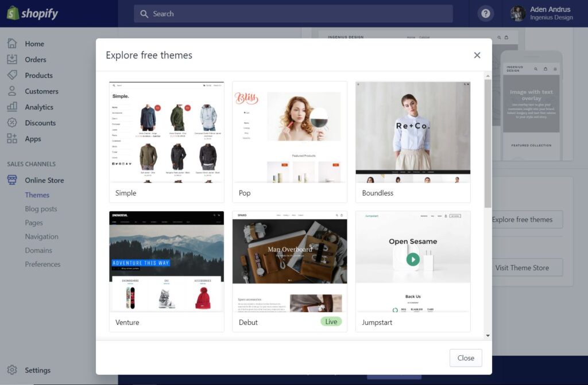Click the Search input field
588x385 pixels.
(x=293, y=14)
